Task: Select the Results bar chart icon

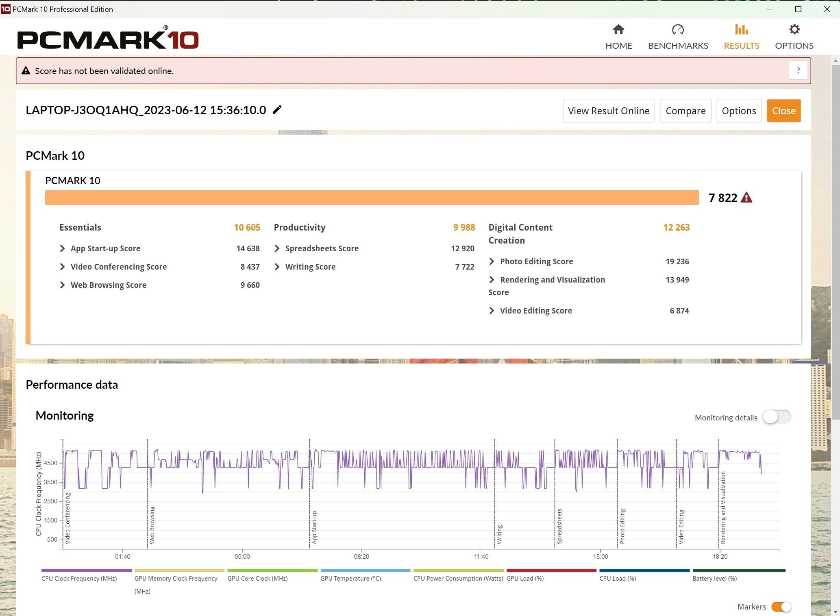Action: [x=741, y=30]
